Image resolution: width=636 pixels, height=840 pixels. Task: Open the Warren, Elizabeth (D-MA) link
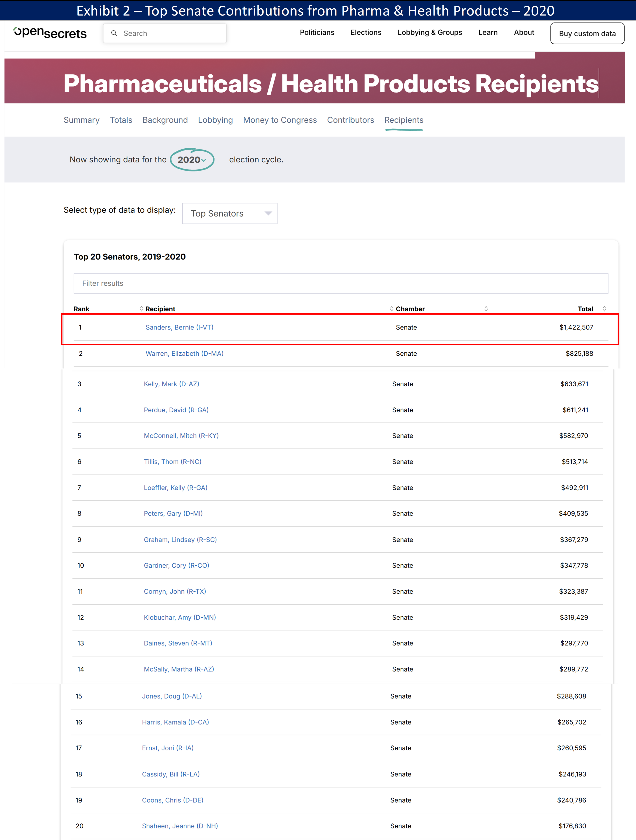tap(184, 354)
